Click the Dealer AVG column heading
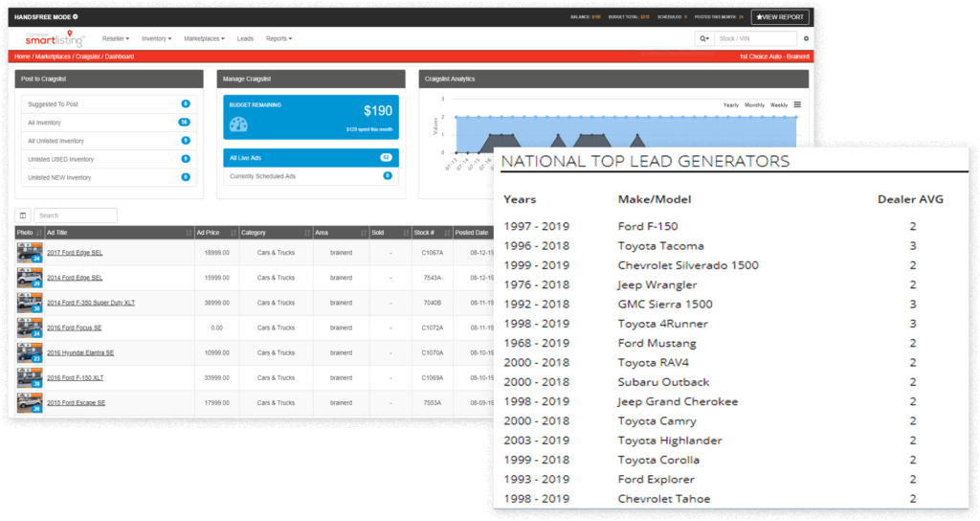The width and height of the screenshot is (980, 521). tap(910, 199)
